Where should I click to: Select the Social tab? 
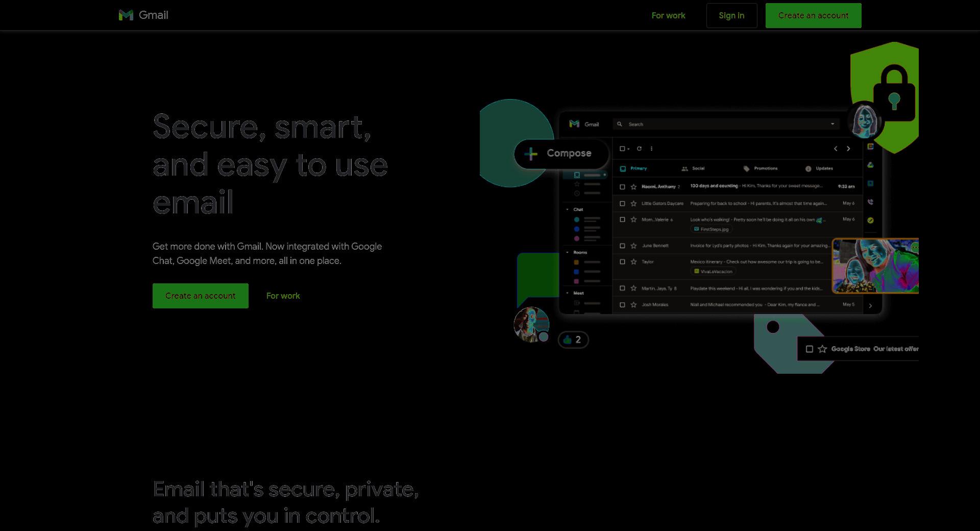(693, 168)
